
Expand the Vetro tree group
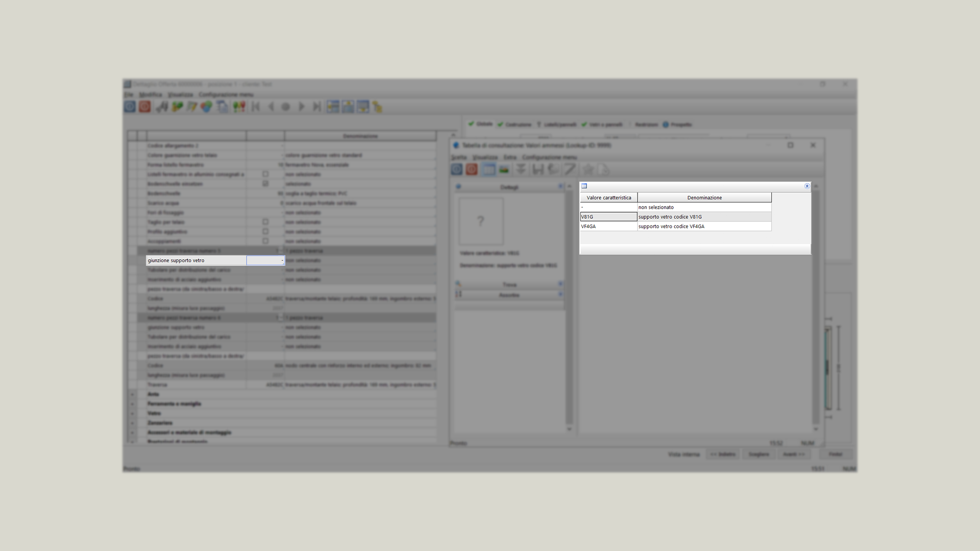(x=133, y=413)
